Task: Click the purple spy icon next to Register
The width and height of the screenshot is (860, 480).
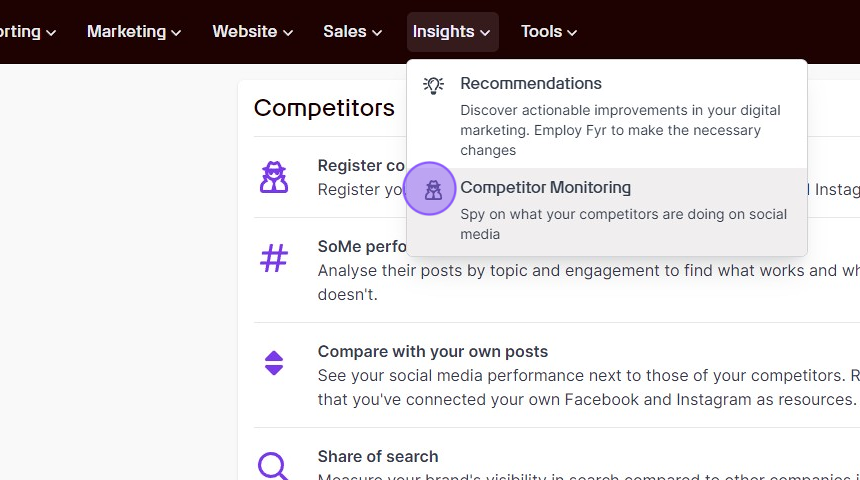Action: click(x=274, y=177)
